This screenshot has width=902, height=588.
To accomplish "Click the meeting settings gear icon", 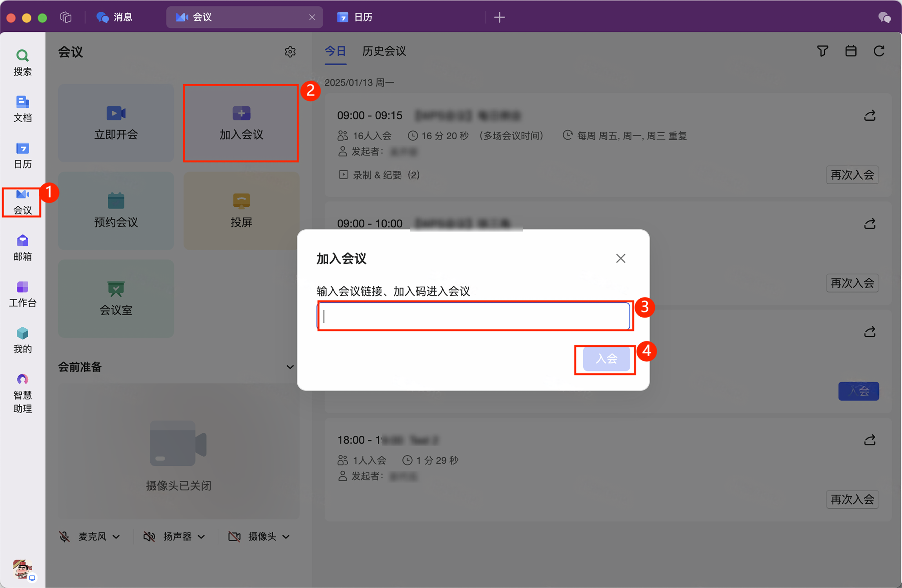I will click(x=290, y=51).
